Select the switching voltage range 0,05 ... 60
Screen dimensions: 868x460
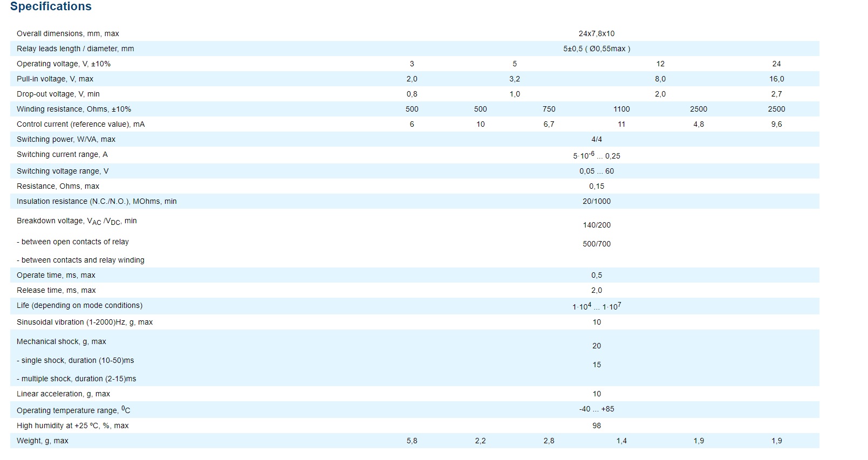[x=596, y=171]
